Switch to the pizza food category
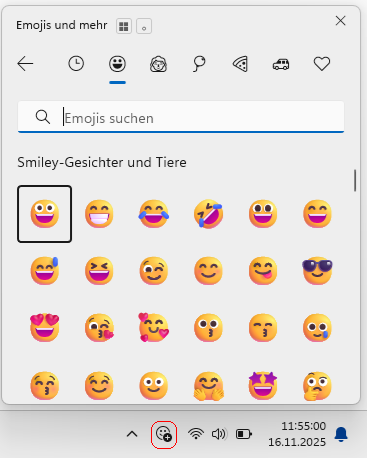367x458 pixels. (240, 64)
